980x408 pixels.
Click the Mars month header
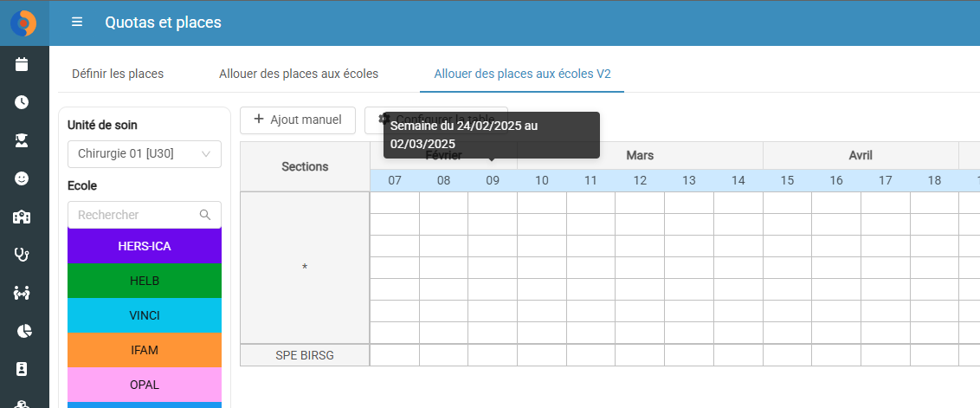640,156
